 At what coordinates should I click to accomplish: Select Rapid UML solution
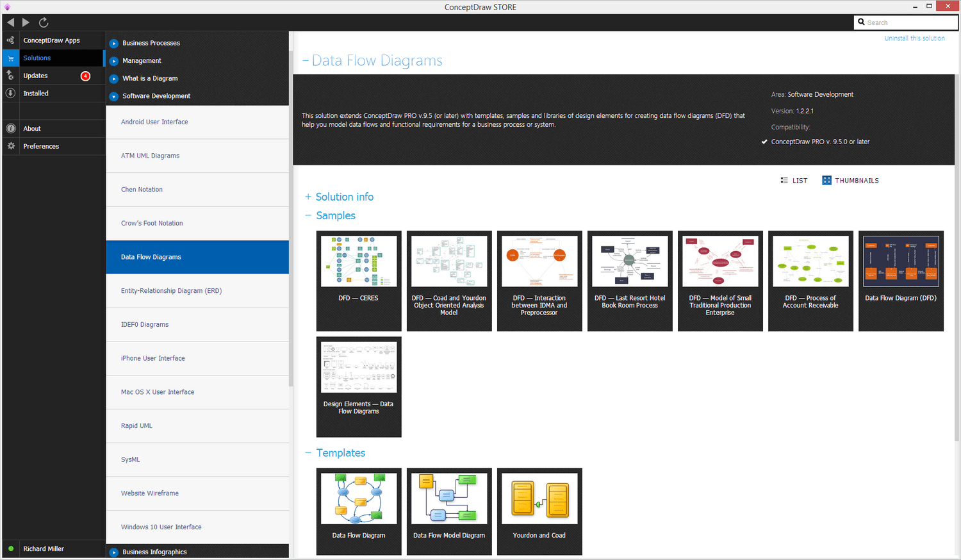[197, 426]
